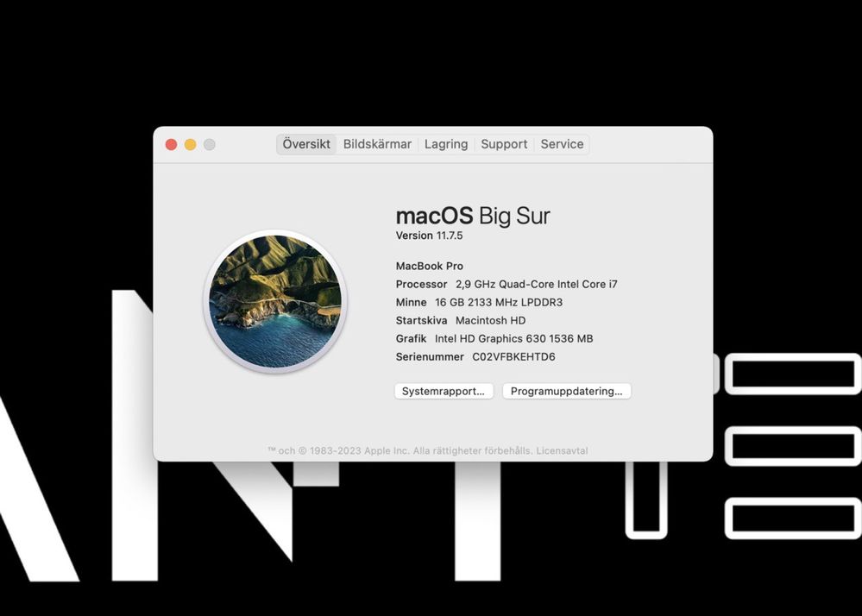The width and height of the screenshot is (862, 616).
Task: Click the Minne label
Action: (x=411, y=303)
